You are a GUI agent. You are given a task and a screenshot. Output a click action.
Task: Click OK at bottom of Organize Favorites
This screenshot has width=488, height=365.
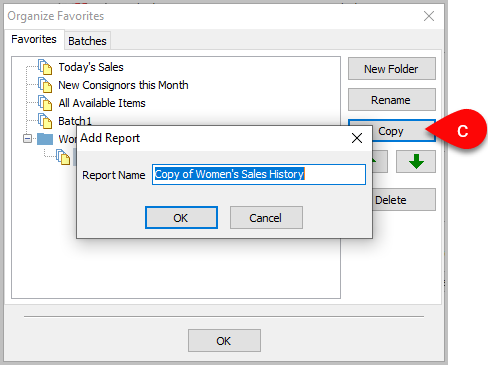(x=224, y=341)
